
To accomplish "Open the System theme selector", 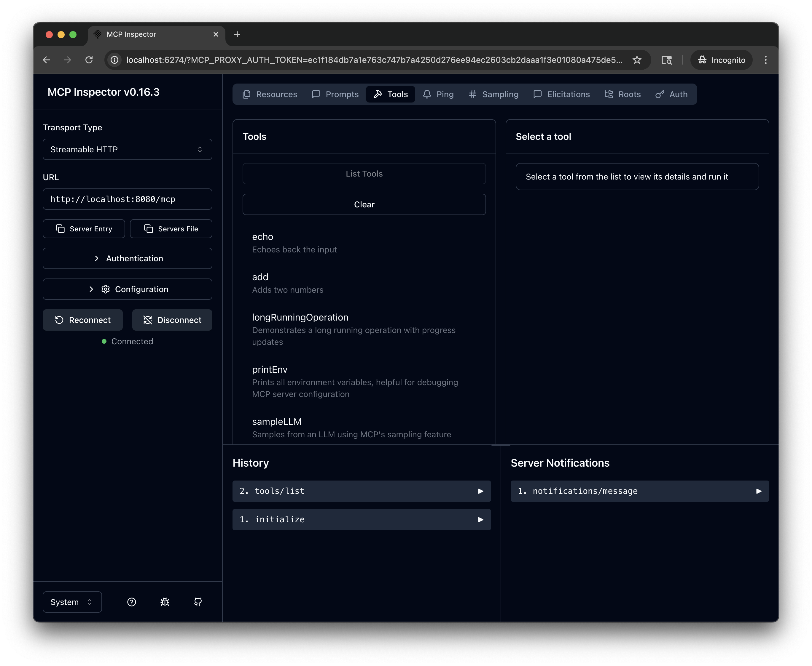I will [72, 602].
